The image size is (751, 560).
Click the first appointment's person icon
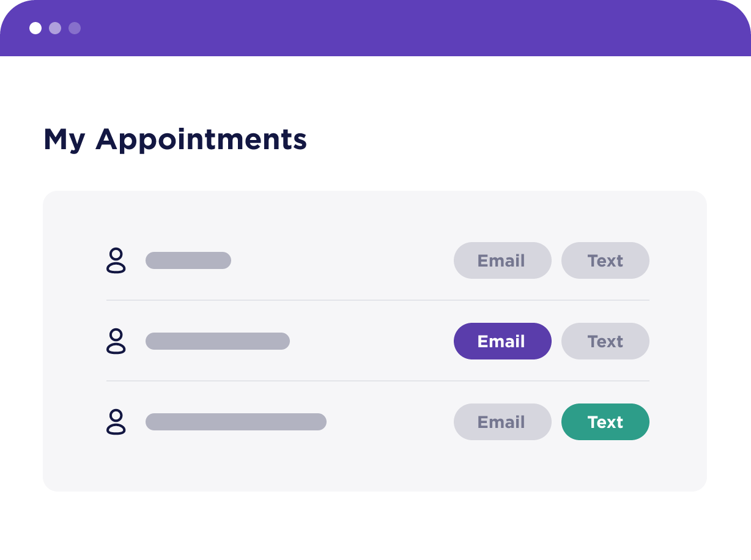click(x=116, y=260)
